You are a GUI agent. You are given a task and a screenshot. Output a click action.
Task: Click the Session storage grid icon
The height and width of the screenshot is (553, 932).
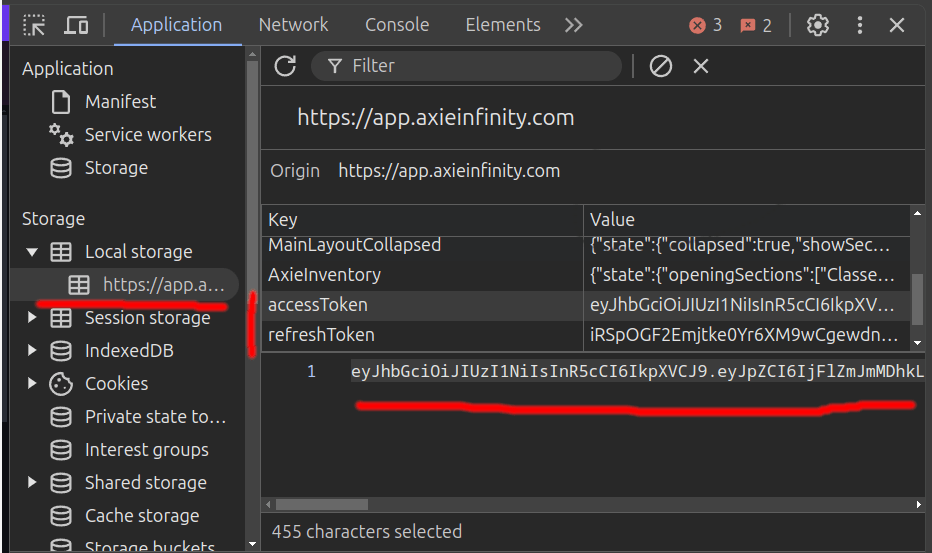[61, 318]
